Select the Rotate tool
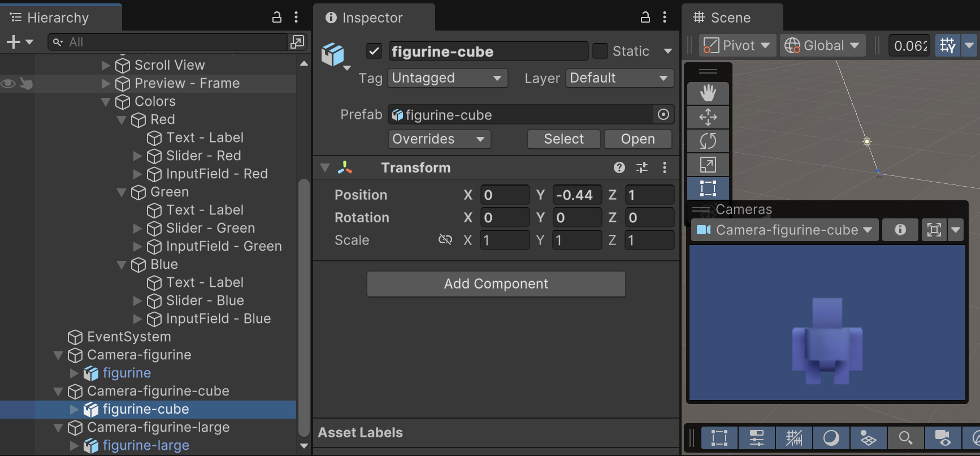 point(708,141)
